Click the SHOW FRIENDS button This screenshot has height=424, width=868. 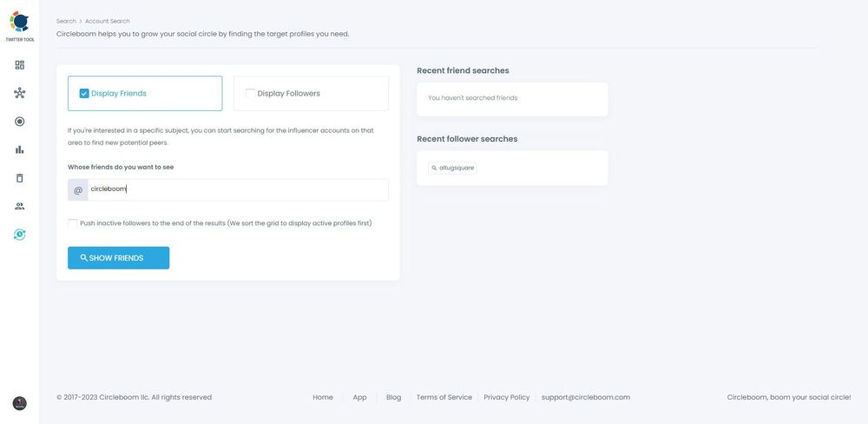[x=118, y=258]
